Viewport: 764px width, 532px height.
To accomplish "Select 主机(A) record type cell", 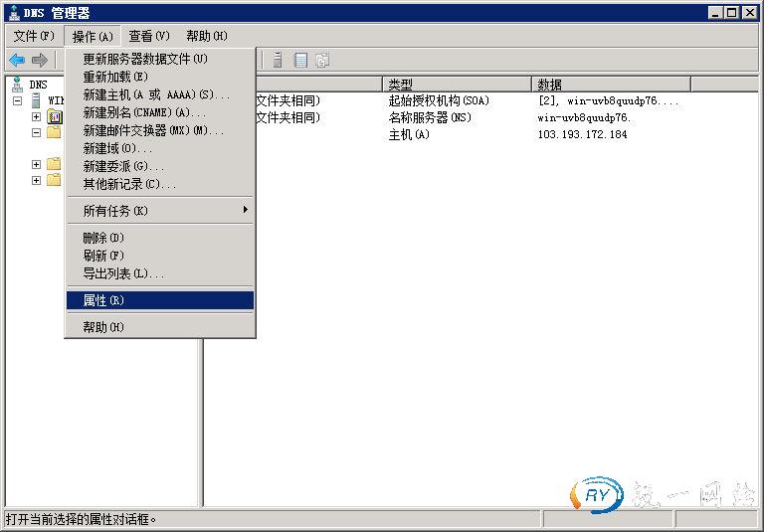I will tap(409, 134).
